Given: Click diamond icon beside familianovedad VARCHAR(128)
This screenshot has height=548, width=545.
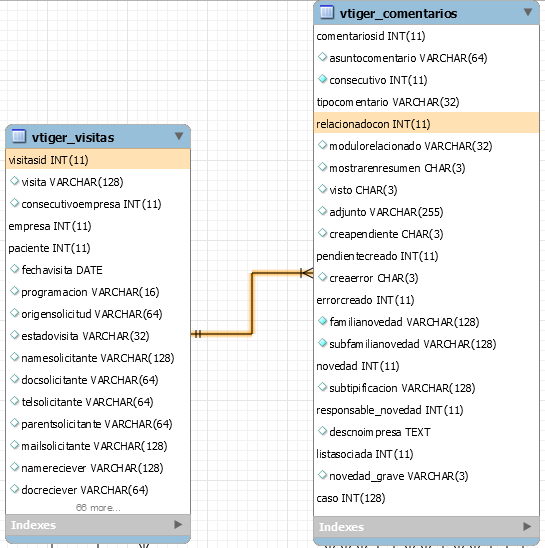Looking at the screenshot, I should coord(322,321).
